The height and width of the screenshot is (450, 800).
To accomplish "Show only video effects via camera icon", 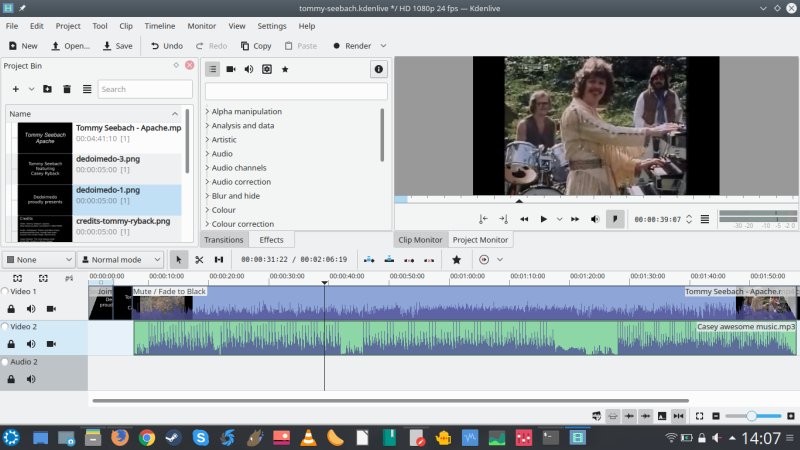I will pos(230,69).
